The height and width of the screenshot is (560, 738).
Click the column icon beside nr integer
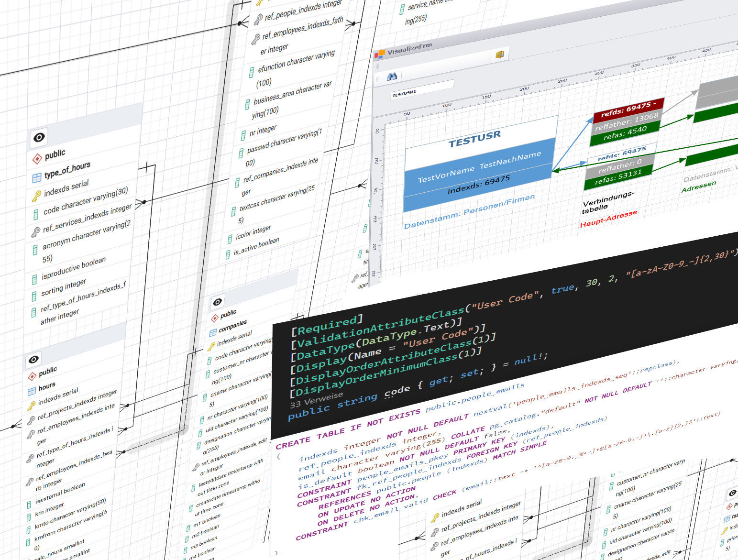(x=243, y=135)
